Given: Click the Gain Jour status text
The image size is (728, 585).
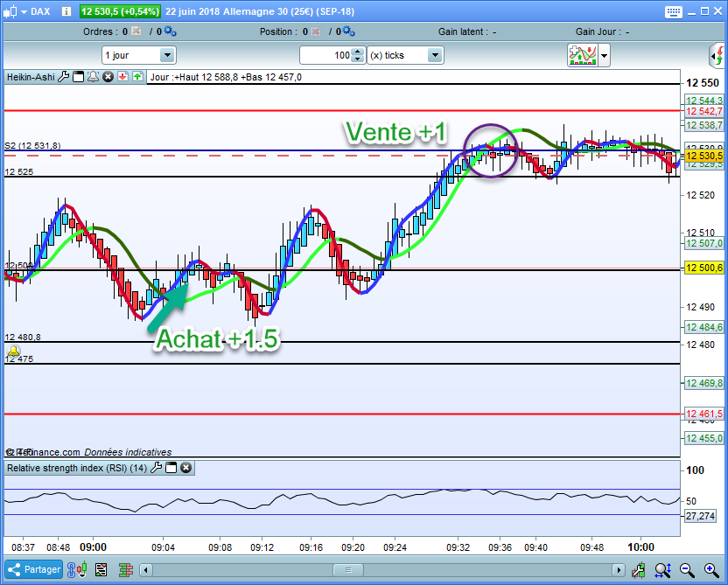Looking at the screenshot, I should [x=602, y=31].
